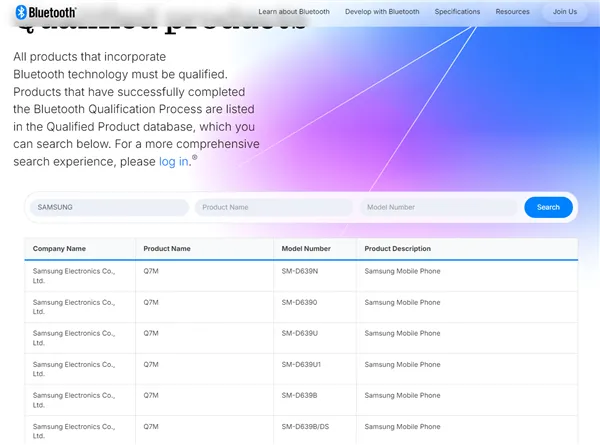Select the SM-D6390 model number cell

[301, 302]
